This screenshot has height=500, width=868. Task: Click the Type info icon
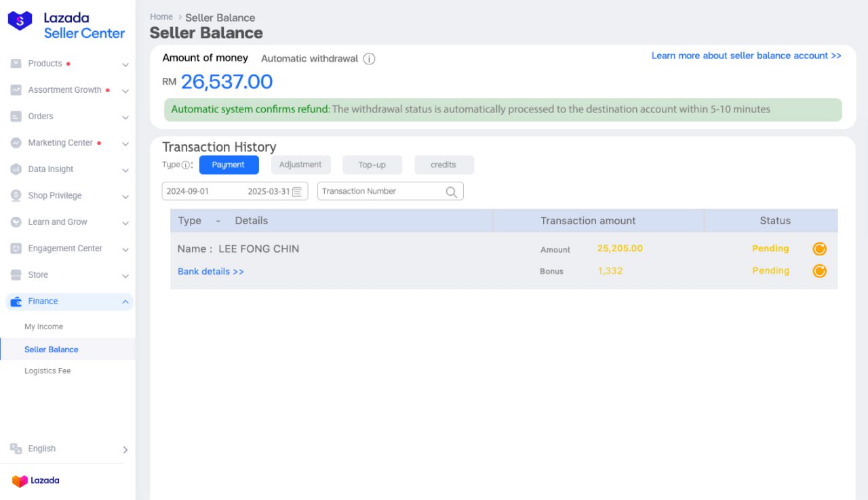coord(186,165)
